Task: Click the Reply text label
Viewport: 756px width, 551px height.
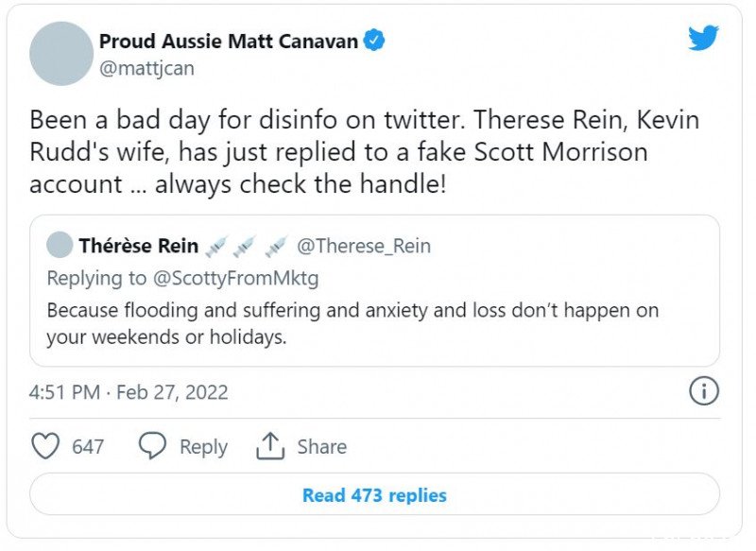Action: (203, 447)
